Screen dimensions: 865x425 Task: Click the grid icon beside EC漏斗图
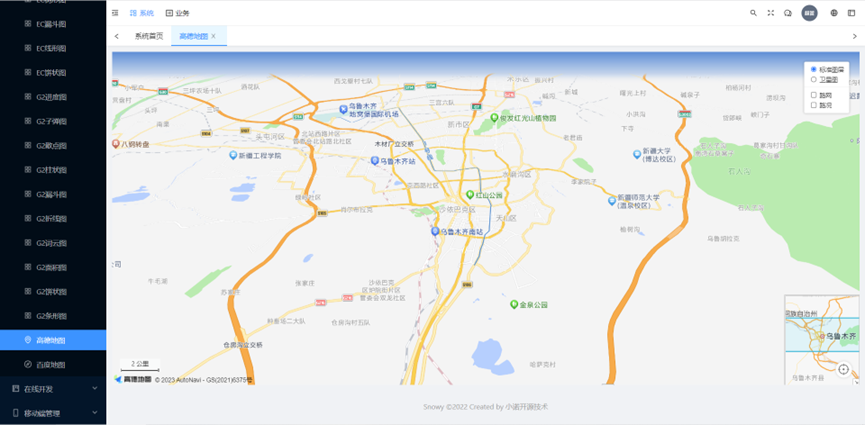point(28,24)
